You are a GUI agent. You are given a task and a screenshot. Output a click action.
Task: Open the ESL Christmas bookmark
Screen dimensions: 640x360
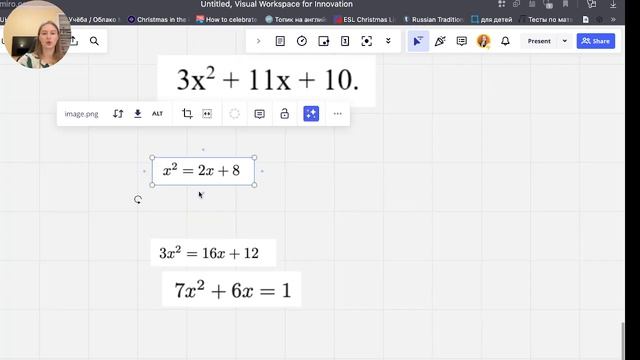click(364, 19)
